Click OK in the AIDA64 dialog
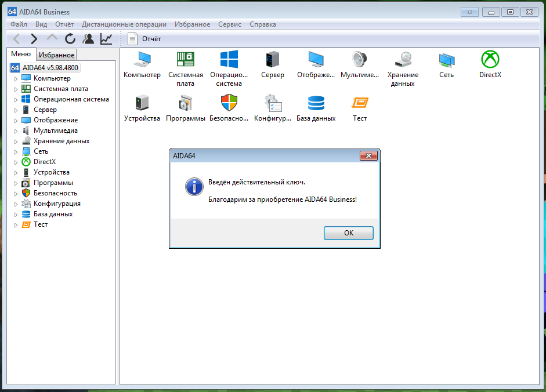The width and height of the screenshot is (546, 392). click(348, 233)
